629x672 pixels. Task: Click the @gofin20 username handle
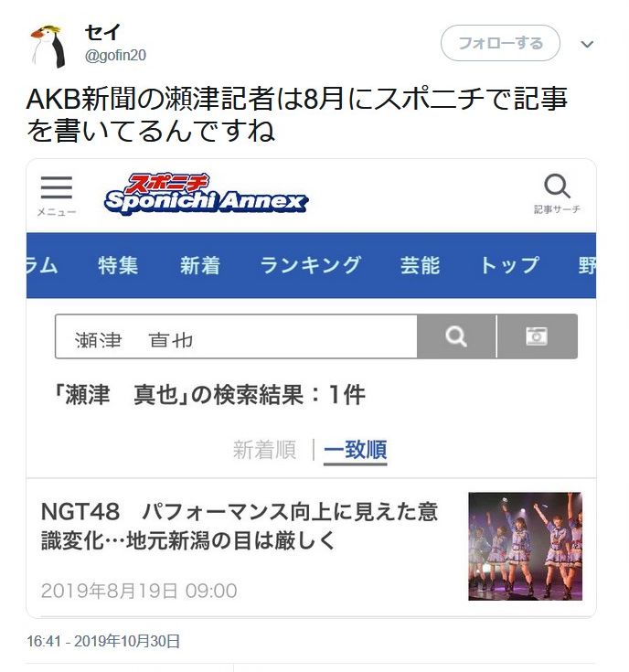(115, 55)
